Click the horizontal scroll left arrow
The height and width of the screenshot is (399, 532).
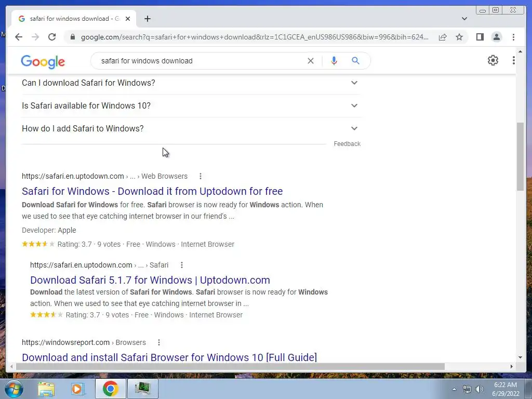pyautogui.click(x=11, y=366)
